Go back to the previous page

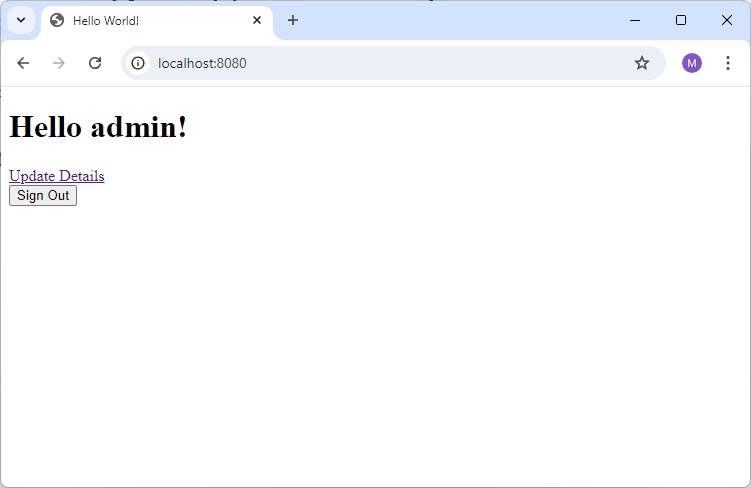pos(23,63)
